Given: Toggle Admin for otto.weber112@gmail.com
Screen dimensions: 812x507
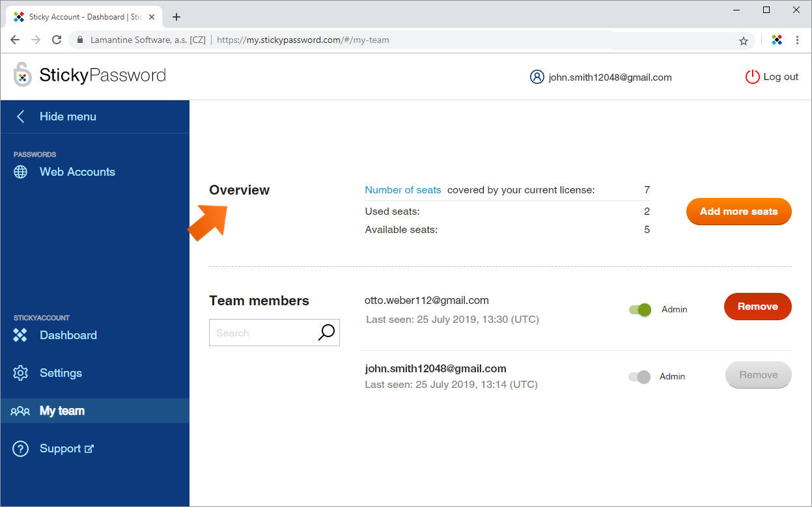Looking at the screenshot, I should pyautogui.click(x=640, y=310).
